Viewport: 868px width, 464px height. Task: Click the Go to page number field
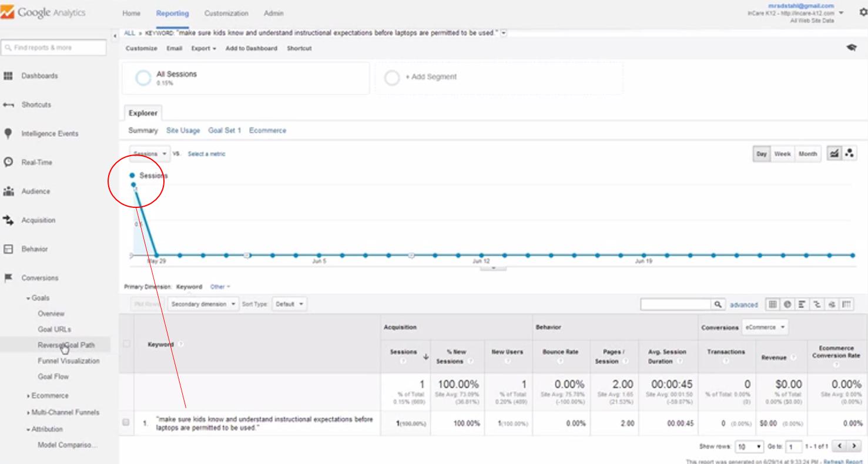pos(794,447)
